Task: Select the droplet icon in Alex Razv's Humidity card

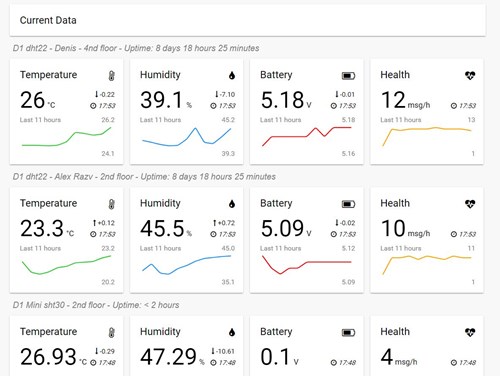Action: tap(232, 204)
